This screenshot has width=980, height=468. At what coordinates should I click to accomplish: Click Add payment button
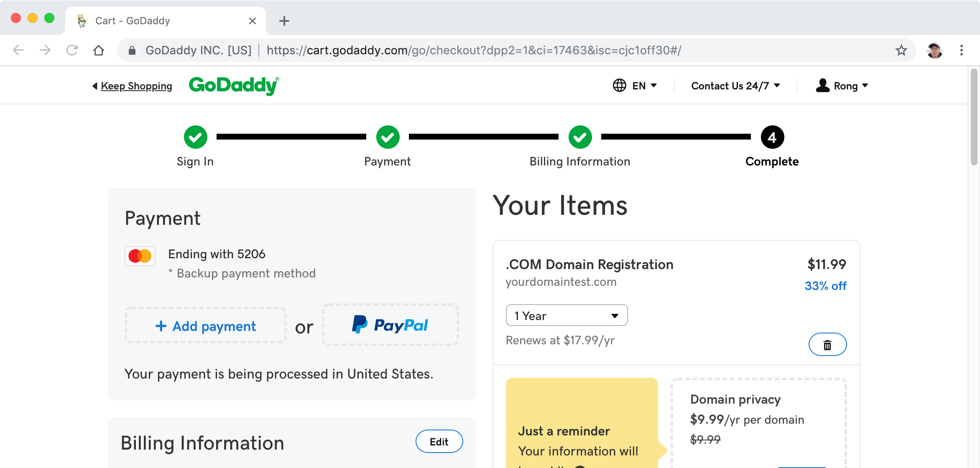tap(206, 326)
